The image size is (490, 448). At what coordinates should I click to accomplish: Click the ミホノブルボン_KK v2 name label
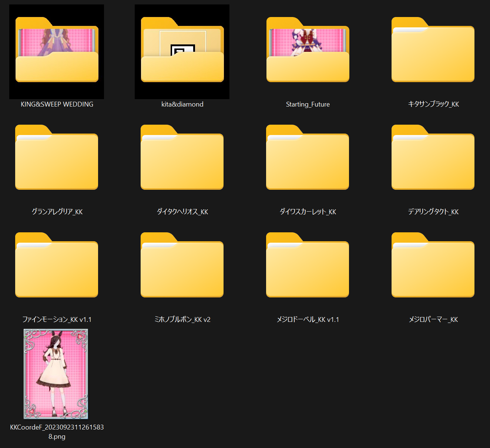coord(182,319)
